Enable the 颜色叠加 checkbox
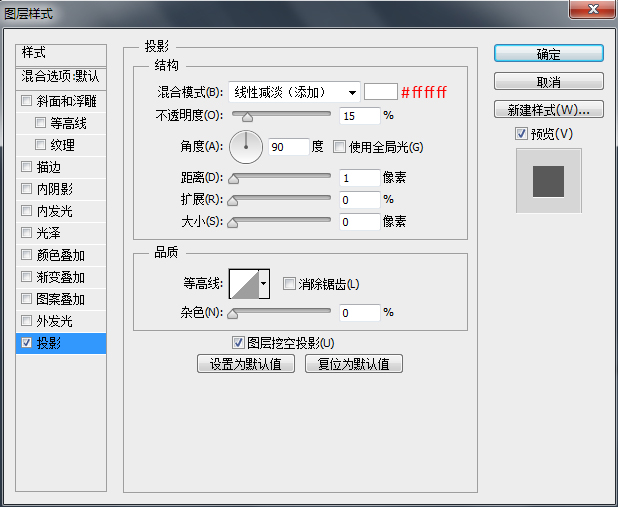 pyautogui.click(x=26, y=255)
